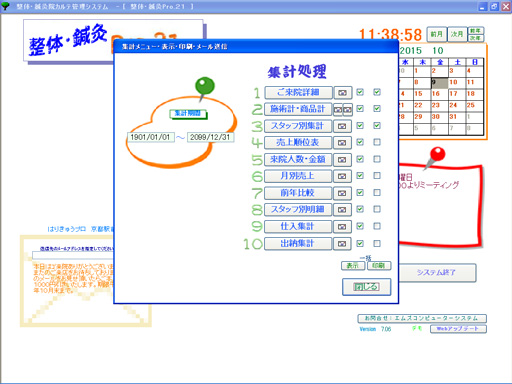The width and height of the screenshot is (512, 384).
Task: Click the 一括 表示 button
Action: tap(353, 266)
